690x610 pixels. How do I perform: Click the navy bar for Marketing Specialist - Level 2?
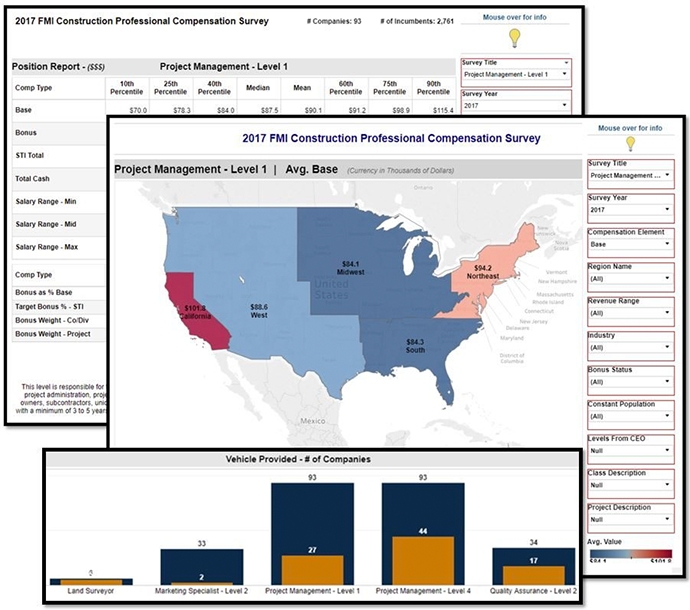202,563
